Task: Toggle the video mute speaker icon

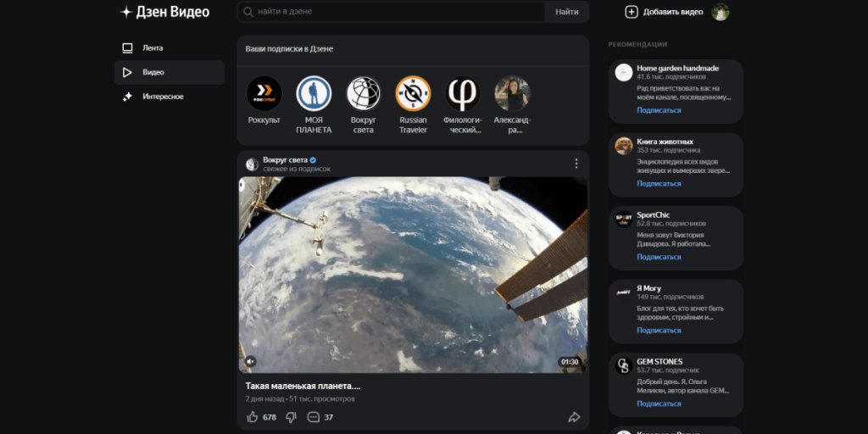Action: [x=250, y=361]
